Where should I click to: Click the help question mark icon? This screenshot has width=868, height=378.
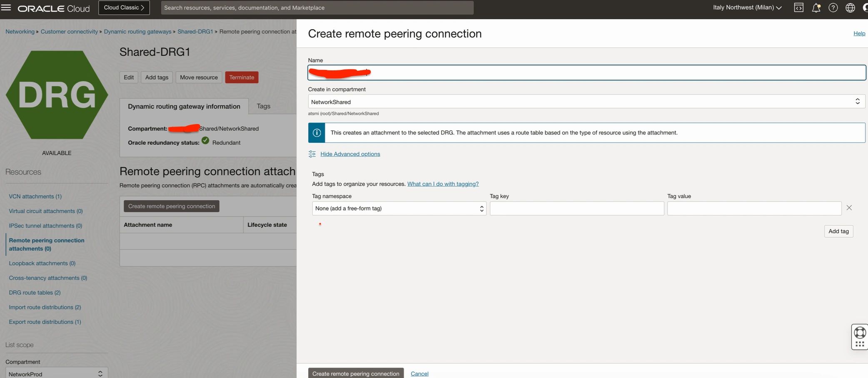833,7
